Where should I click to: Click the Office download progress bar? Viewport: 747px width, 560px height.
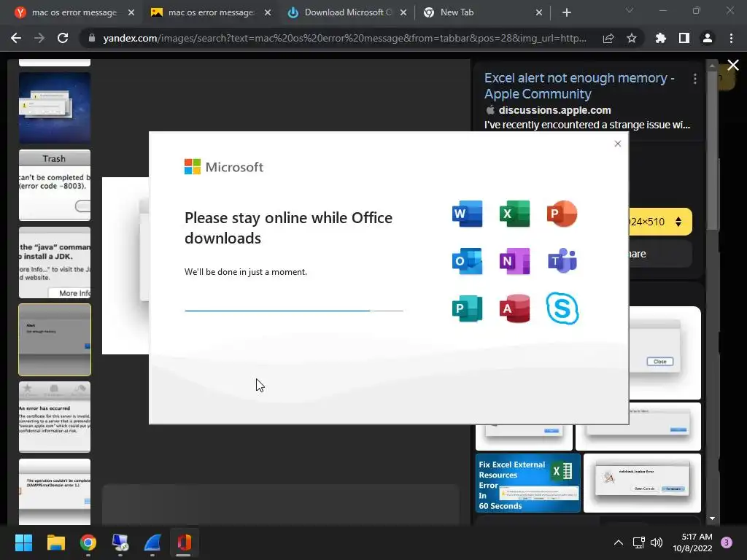coord(294,311)
